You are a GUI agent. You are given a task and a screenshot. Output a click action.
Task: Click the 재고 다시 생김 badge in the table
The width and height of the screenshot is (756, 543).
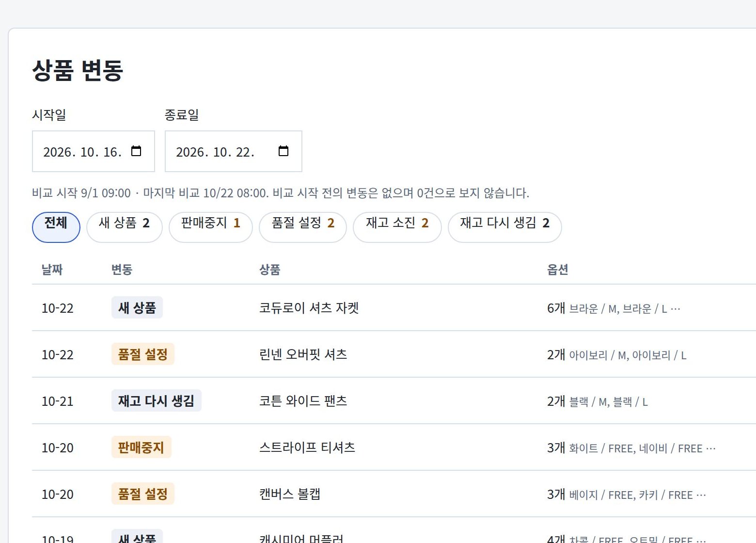157,400
